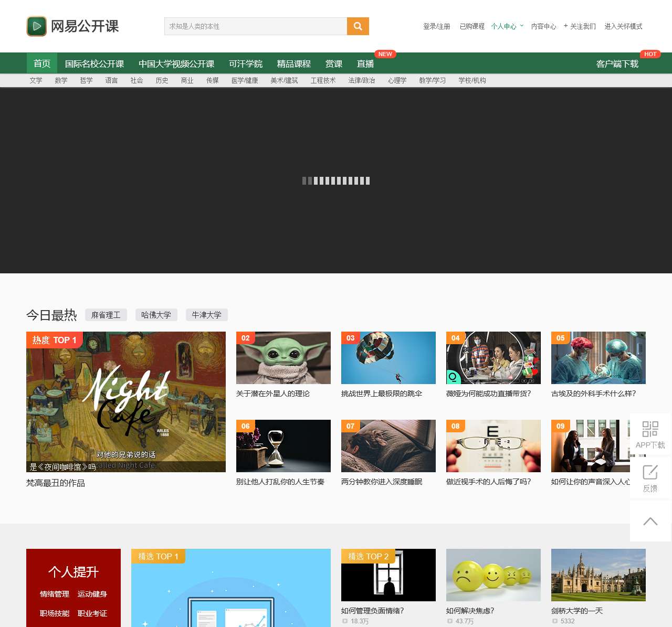Click the 登录/注册 link
The image size is (672, 627).
point(437,26)
